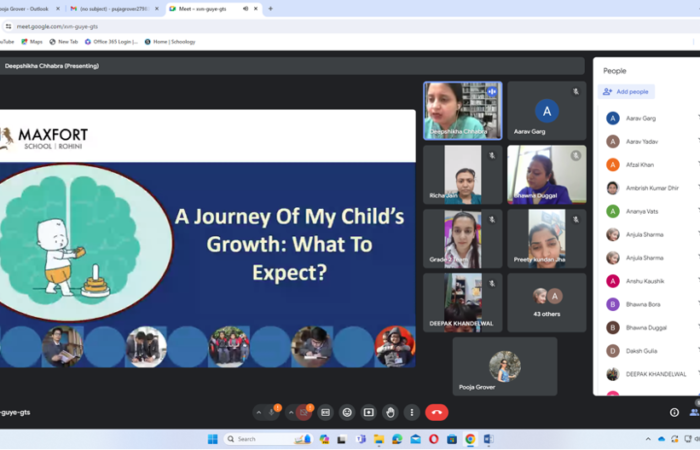700x450 pixels.
Task: Click the Opera browser taskbar icon
Action: pos(433,439)
